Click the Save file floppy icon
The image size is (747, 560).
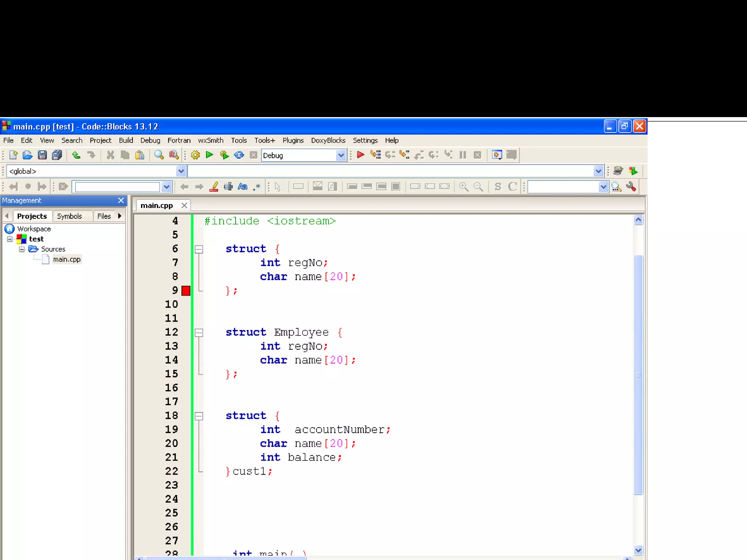42,155
